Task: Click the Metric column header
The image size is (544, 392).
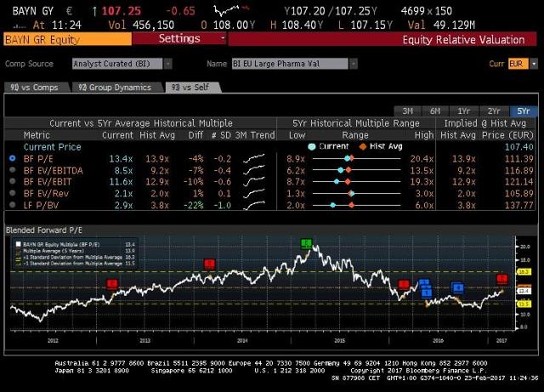Action: [x=37, y=135]
